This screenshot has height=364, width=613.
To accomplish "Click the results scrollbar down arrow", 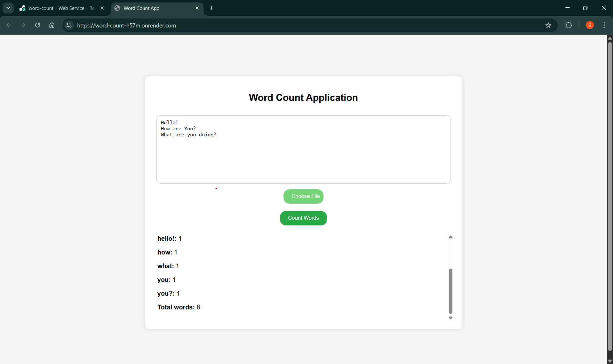I will click(450, 318).
